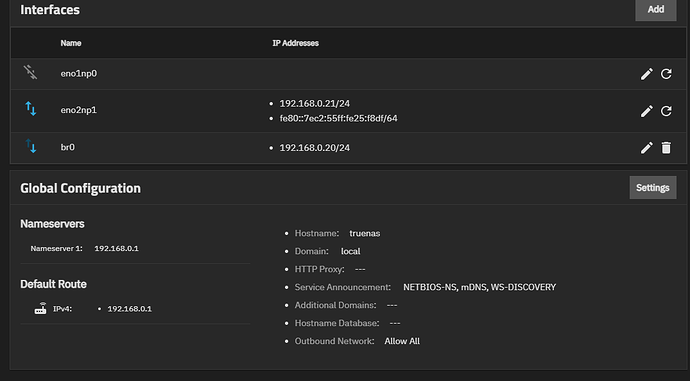This screenshot has width=690, height=381.
Task: Open Global Configuration Settings
Action: click(x=653, y=188)
